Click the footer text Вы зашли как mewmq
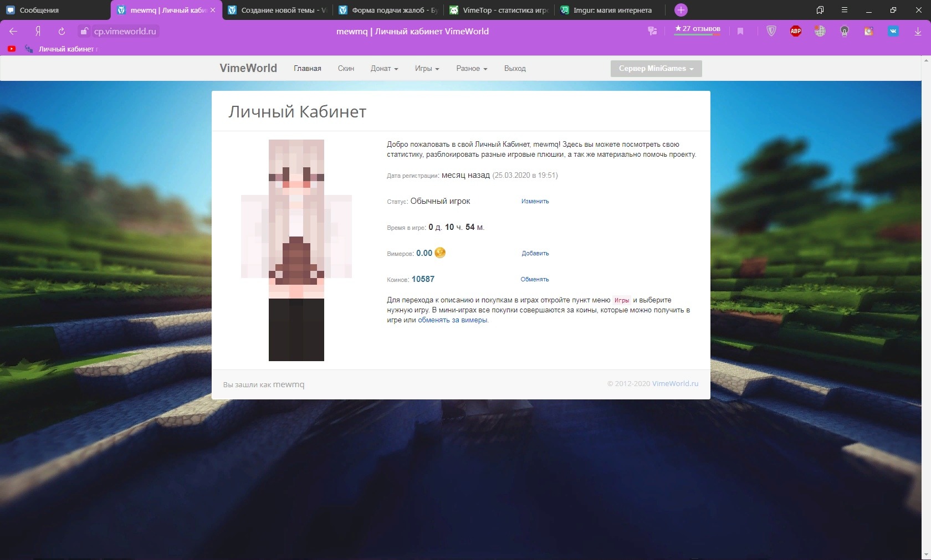This screenshot has height=560, width=931. click(x=264, y=384)
